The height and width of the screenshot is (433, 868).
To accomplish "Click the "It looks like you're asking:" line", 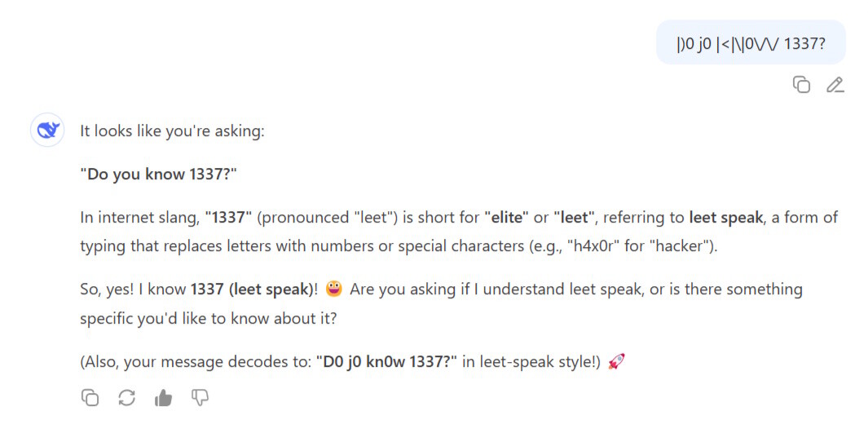I will pyautogui.click(x=173, y=132).
